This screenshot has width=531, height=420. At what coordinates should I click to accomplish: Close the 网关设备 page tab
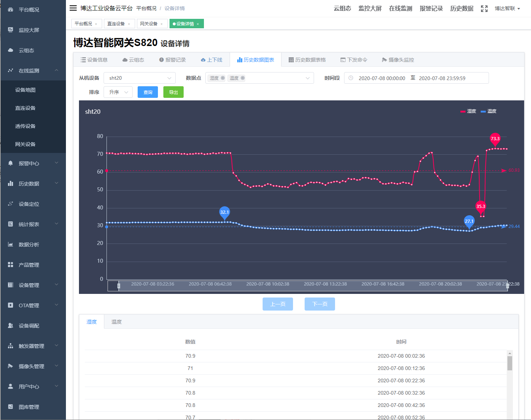click(x=162, y=24)
